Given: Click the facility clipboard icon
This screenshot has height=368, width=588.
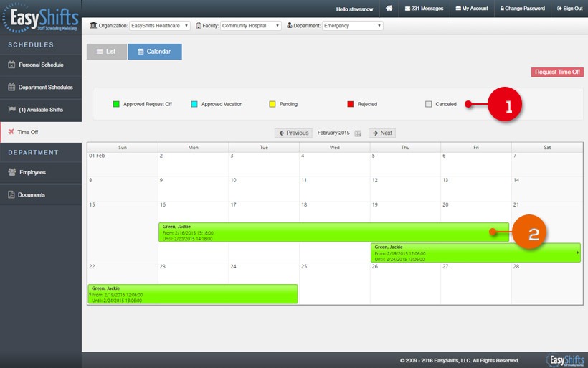Looking at the screenshot, I should click(199, 25).
